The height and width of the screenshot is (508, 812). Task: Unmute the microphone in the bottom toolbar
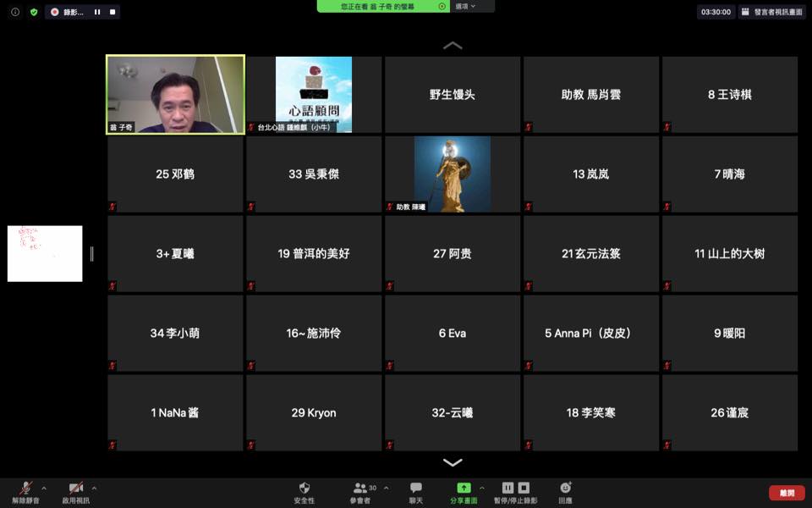[x=25, y=489]
